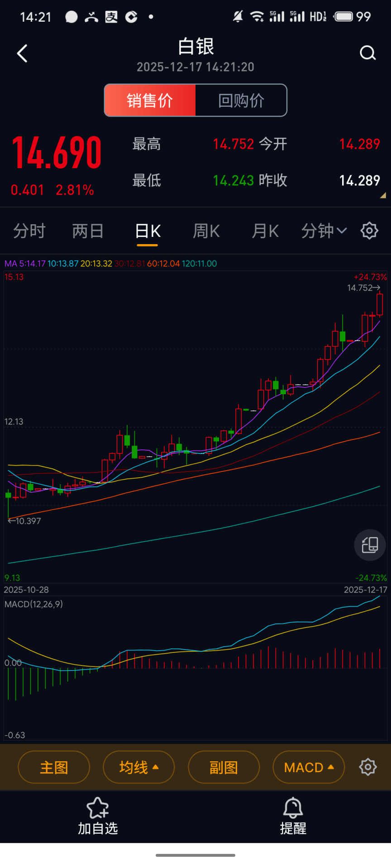The image size is (391, 868).
Task: Open the search magnifier icon
Action: coord(367,53)
